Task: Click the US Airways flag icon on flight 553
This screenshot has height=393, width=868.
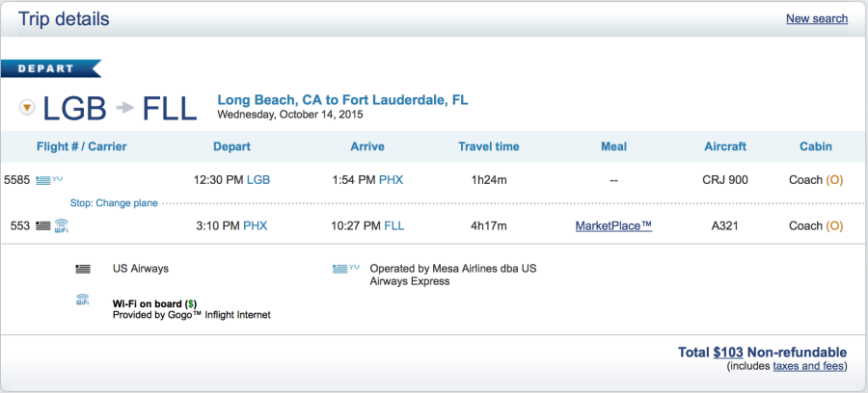Action: 41,226
